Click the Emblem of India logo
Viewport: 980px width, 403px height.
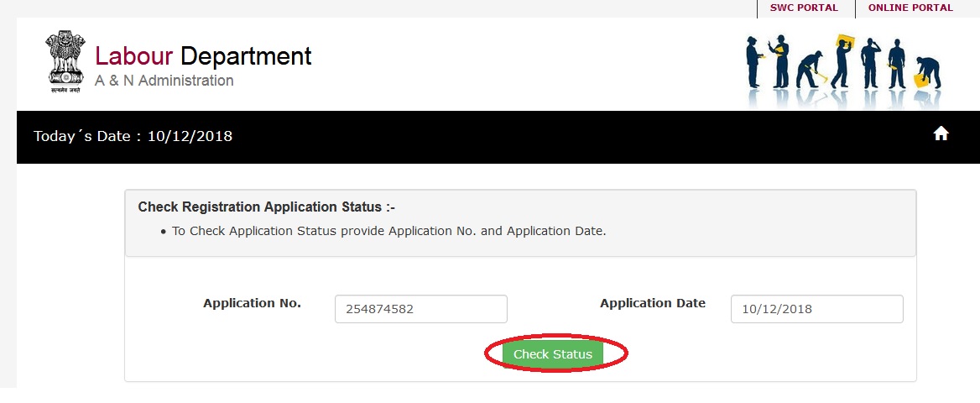tap(65, 61)
